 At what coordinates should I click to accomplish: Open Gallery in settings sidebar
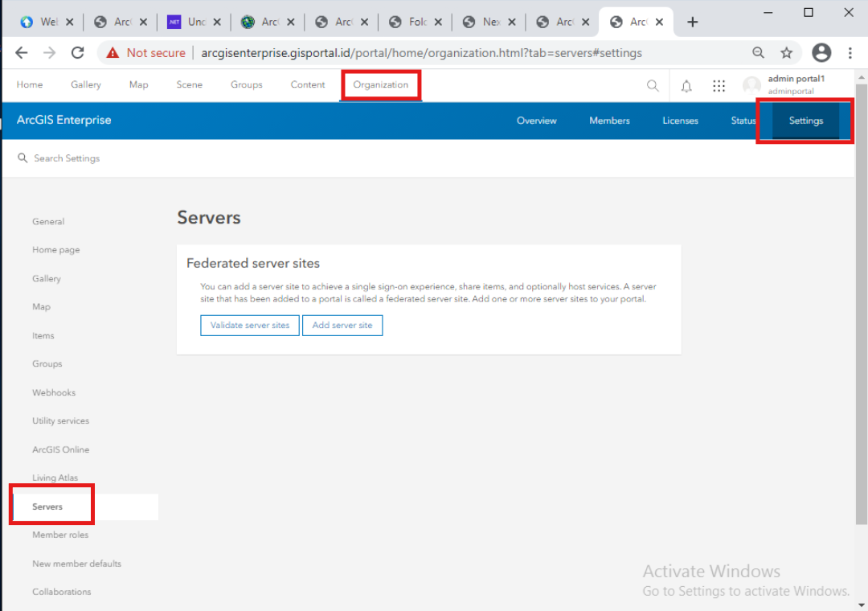click(47, 279)
